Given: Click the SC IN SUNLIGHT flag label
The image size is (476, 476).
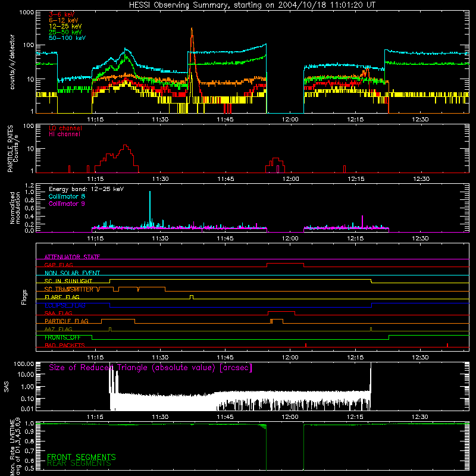Looking at the screenshot, I should [x=68, y=281].
